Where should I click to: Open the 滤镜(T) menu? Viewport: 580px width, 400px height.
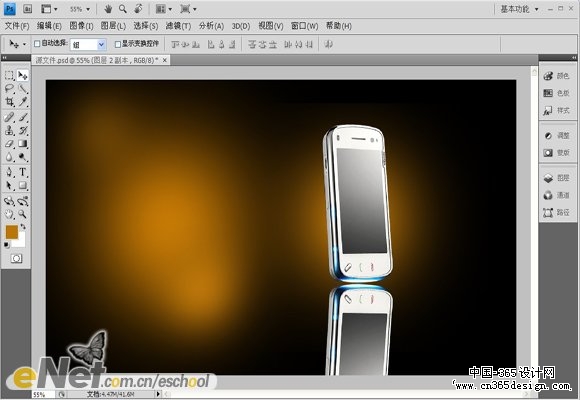(x=178, y=26)
